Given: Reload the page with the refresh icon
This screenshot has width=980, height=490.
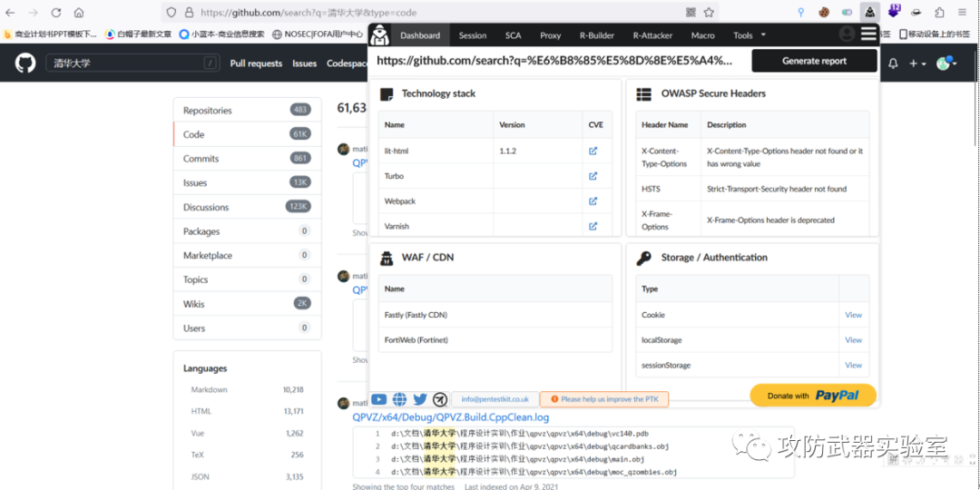Looking at the screenshot, I should (x=55, y=13).
